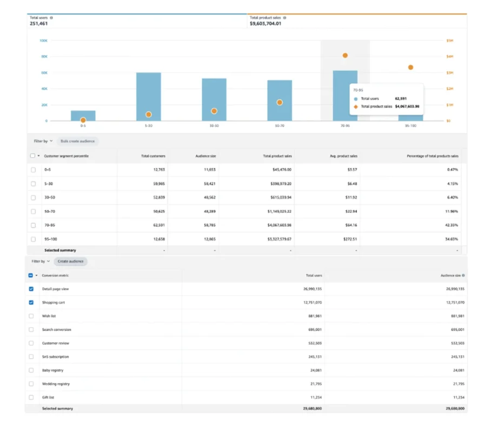Viewport: 504px width, 433px height.
Task: Expand arrow beside Customer segment percentile checkbox
Action: click(x=38, y=156)
